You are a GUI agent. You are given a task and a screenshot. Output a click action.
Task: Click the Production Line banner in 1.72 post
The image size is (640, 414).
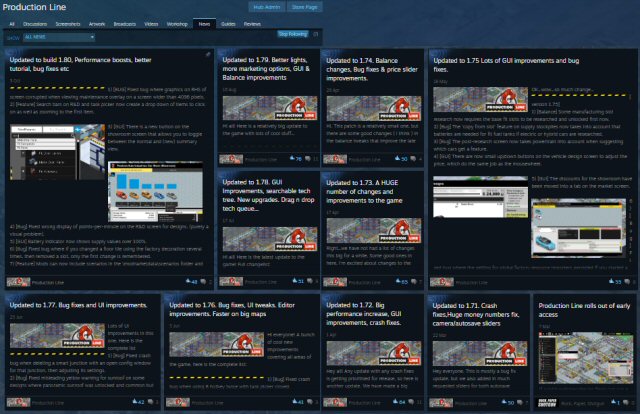373,353
